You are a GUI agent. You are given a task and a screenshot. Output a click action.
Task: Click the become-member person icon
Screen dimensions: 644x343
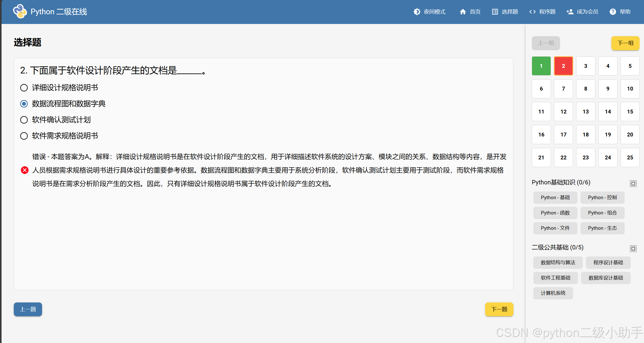570,12
